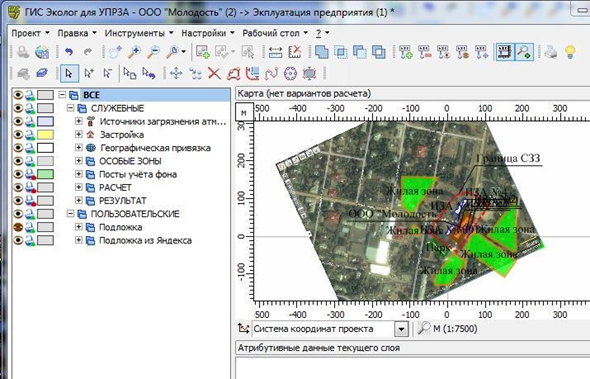This screenshot has height=379, width=590.
Task: Click the yellow swatch beside Застройка
Action: [45, 135]
